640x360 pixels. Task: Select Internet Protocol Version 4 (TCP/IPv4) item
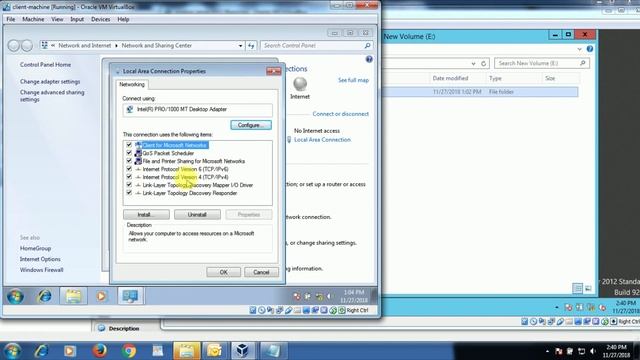[x=185, y=177]
